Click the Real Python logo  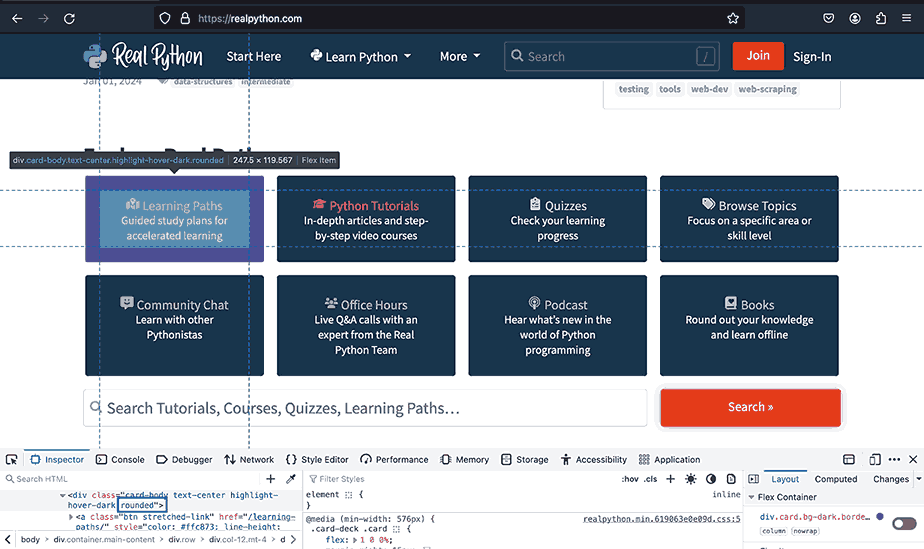pyautogui.click(x=143, y=56)
